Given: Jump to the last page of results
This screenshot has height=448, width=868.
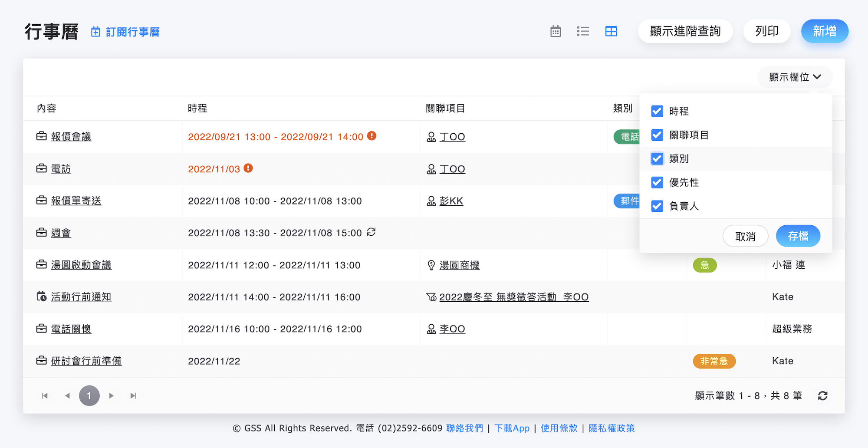Looking at the screenshot, I should (133, 395).
